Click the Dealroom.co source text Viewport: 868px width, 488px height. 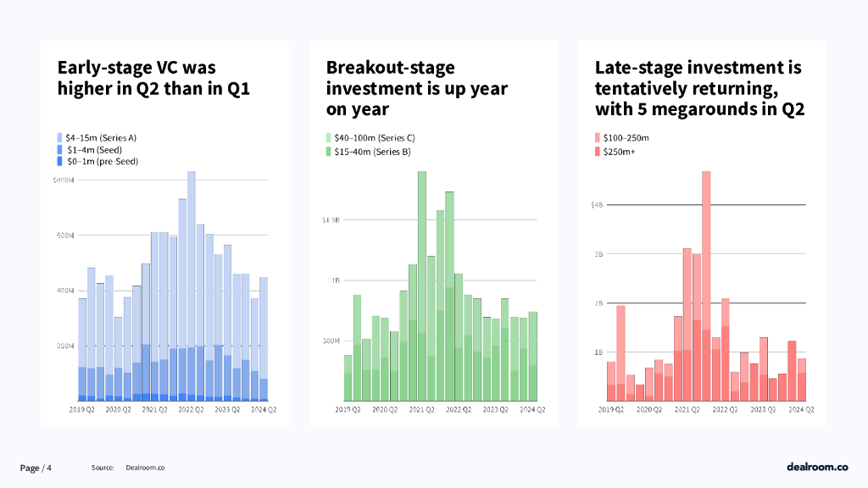click(x=145, y=468)
